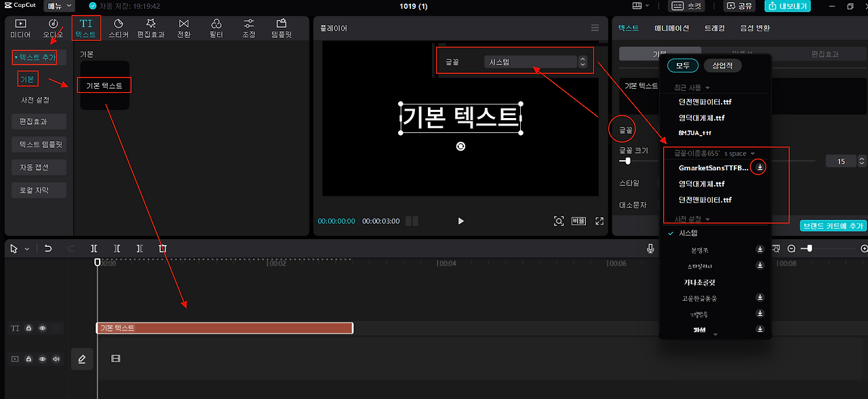
Task: Click the Undo arrow in timeline toolbar
Action: click(x=48, y=249)
